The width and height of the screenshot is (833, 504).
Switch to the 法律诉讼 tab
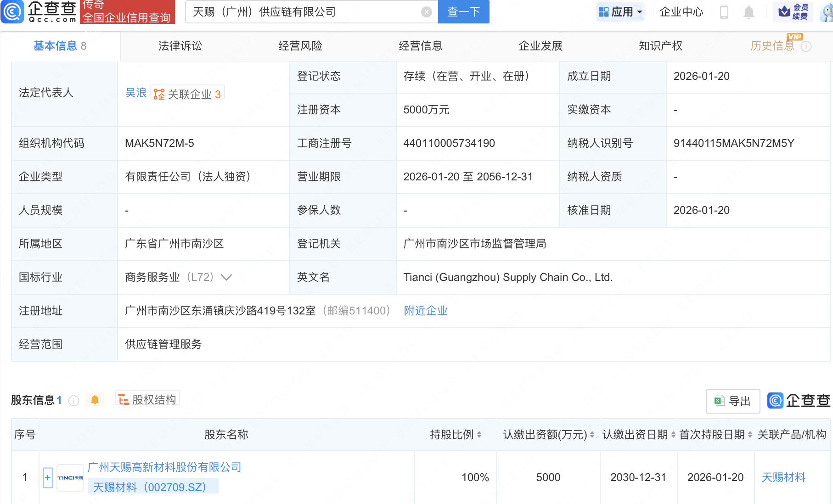[x=180, y=46]
